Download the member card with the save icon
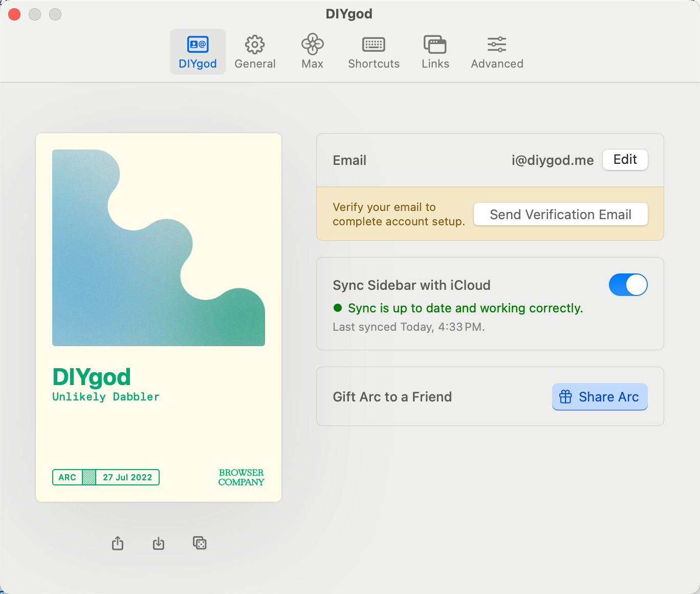The height and width of the screenshot is (594, 700). click(159, 543)
